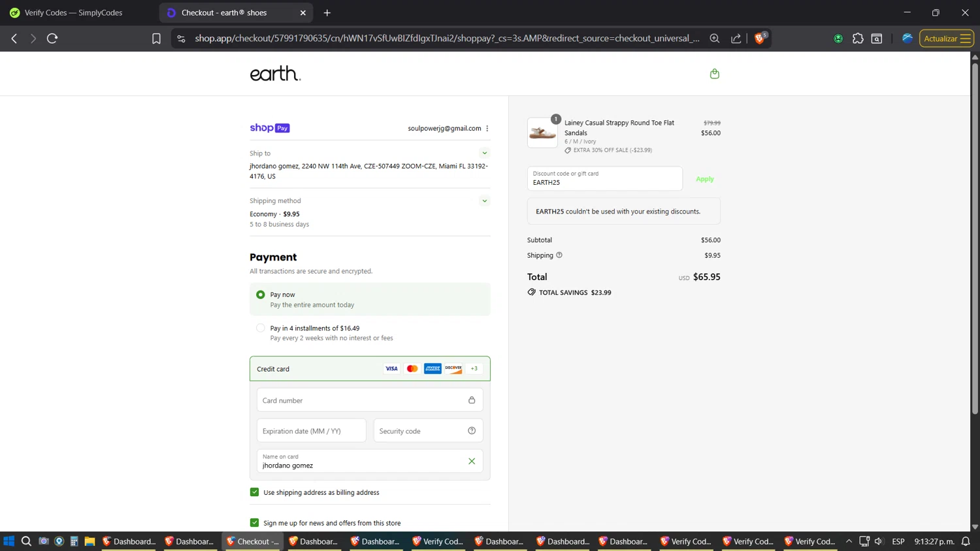Open Brave Shields lion icon
Image resolution: width=980 pixels, height=551 pixels.
point(760,38)
